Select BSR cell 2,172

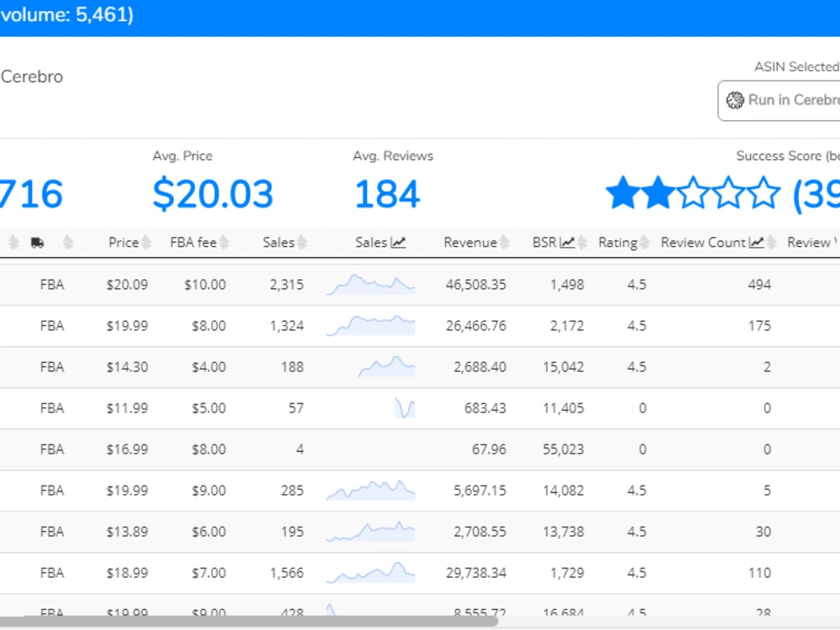click(x=567, y=326)
